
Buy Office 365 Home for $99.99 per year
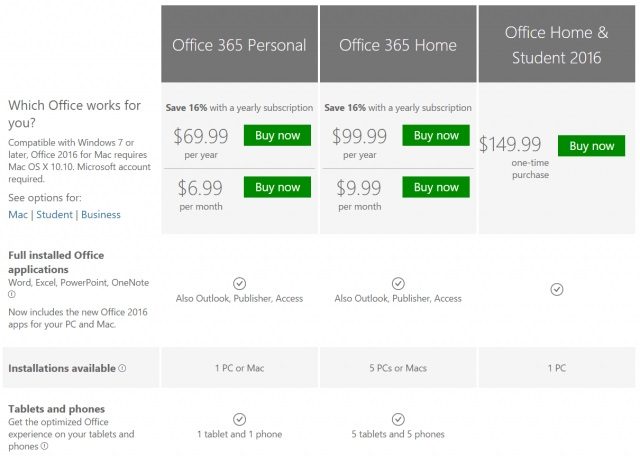pyautogui.click(x=436, y=135)
